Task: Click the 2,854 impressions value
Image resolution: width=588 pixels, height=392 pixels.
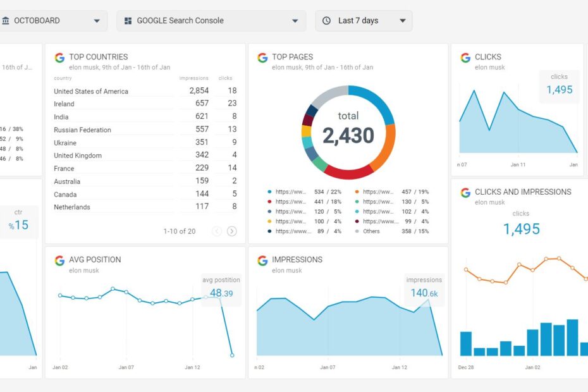Action: (x=199, y=91)
